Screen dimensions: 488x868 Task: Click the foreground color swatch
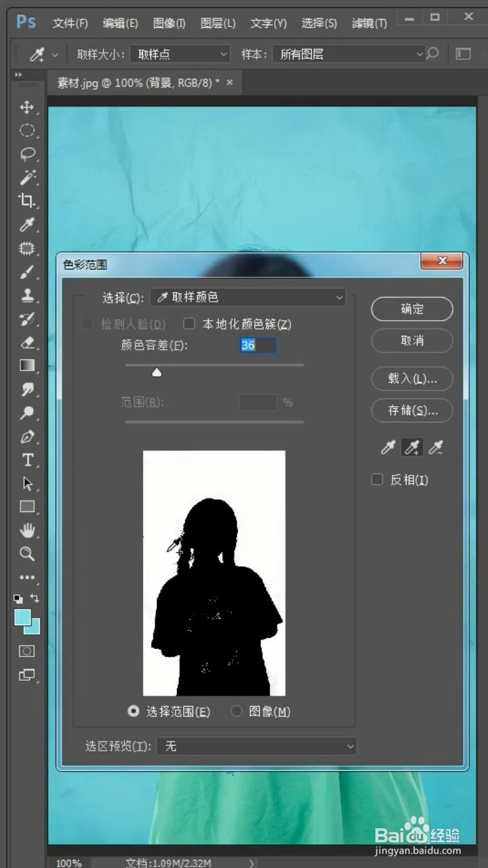(22, 617)
